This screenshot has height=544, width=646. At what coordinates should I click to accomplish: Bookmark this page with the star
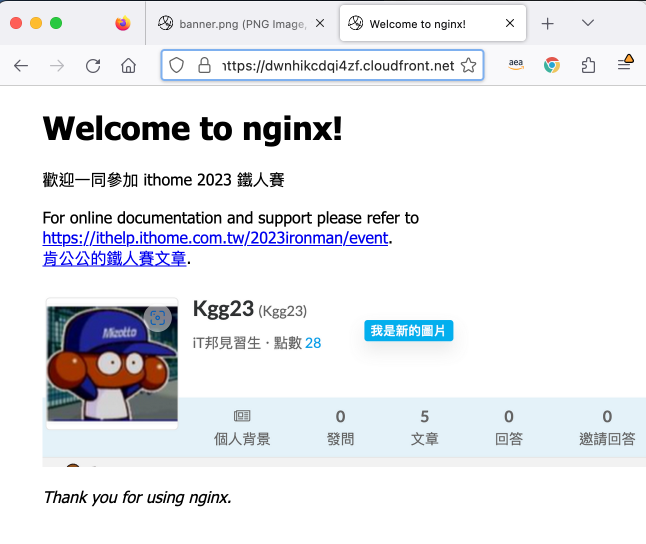pos(468,65)
